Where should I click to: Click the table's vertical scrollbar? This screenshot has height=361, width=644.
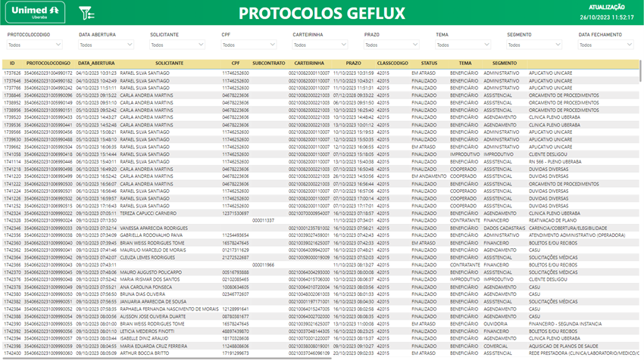pyautogui.click(x=641, y=72)
